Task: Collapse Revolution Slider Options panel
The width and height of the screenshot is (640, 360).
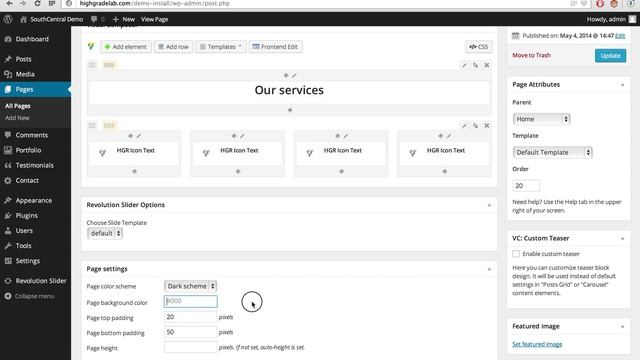Action: pos(489,205)
